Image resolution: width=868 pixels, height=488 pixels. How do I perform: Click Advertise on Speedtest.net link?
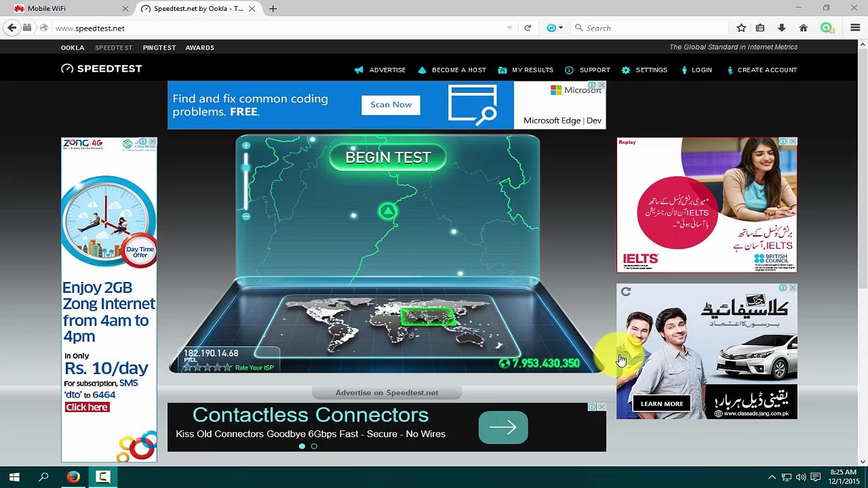coord(387,392)
